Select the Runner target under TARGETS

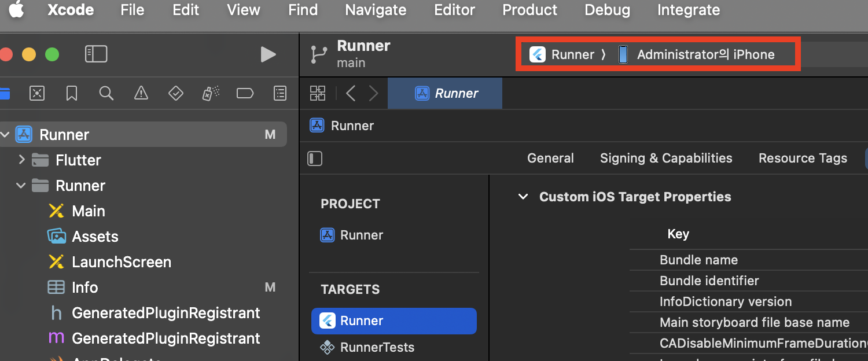point(393,321)
